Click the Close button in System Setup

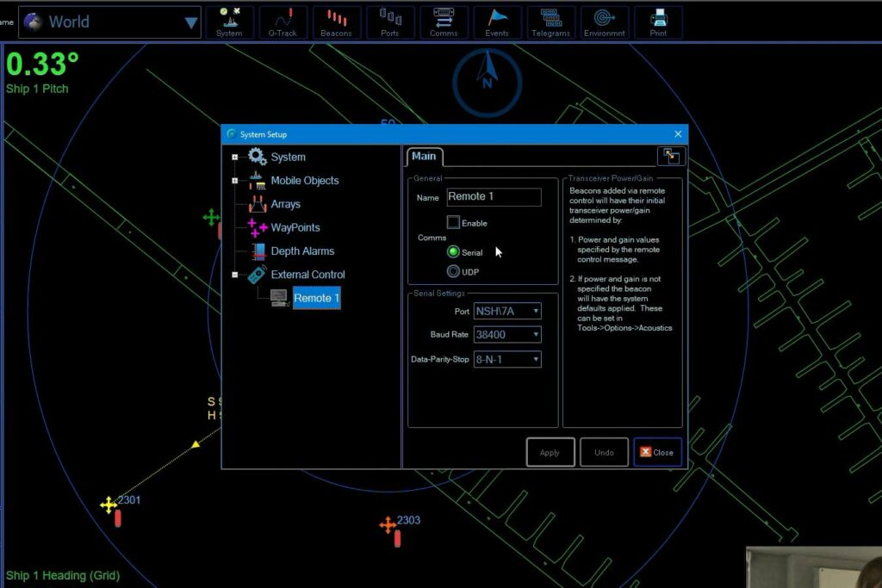[x=657, y=452]
